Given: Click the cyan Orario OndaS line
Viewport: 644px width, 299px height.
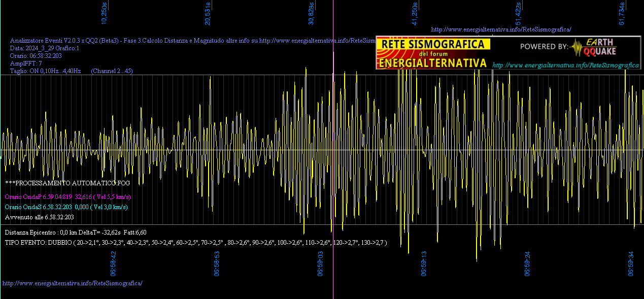Looking at the screenshot, I should pos(66,207).
